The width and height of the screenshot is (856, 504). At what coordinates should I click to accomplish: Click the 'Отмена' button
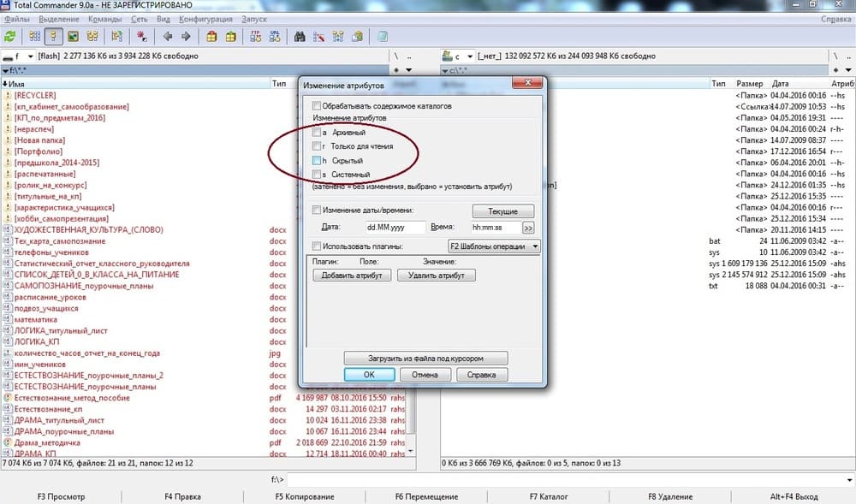[x=425, y=375]
